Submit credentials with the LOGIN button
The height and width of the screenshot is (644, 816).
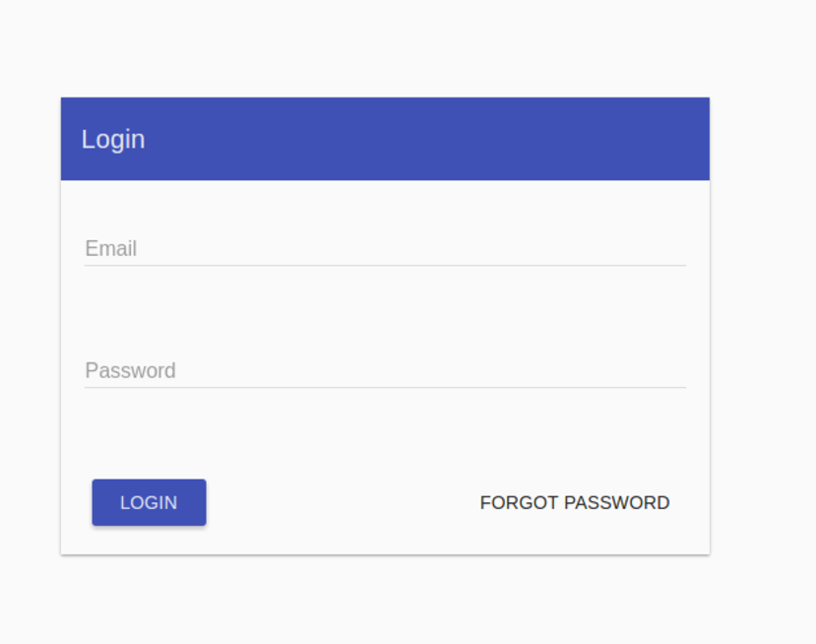coord(149,502)
